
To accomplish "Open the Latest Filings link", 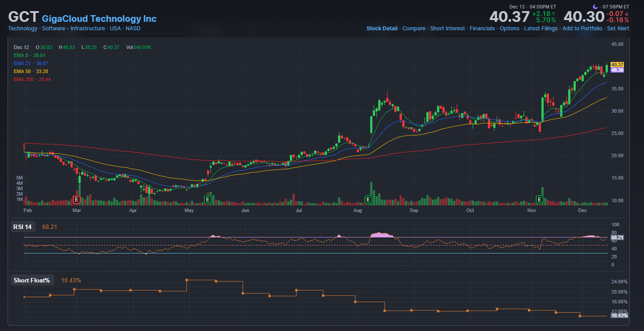I will point(541,29).
